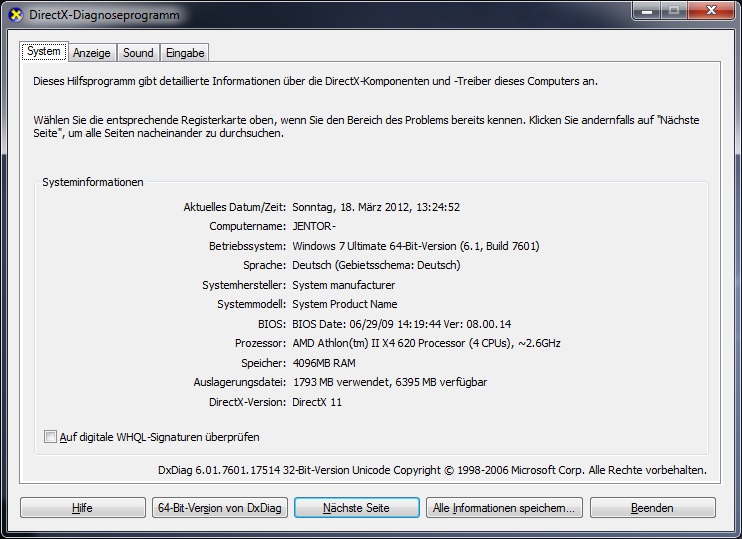Click the System Product Name value

click(x=344, y=304)
